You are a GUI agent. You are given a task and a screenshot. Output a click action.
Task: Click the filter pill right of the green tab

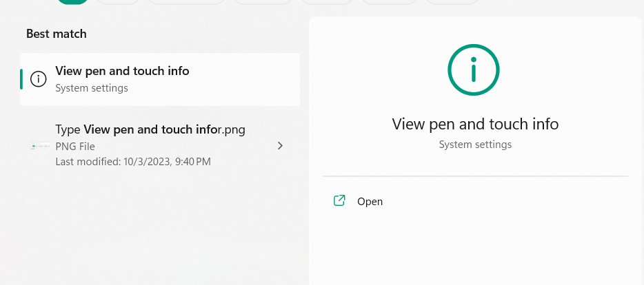[x=118, y=1]
